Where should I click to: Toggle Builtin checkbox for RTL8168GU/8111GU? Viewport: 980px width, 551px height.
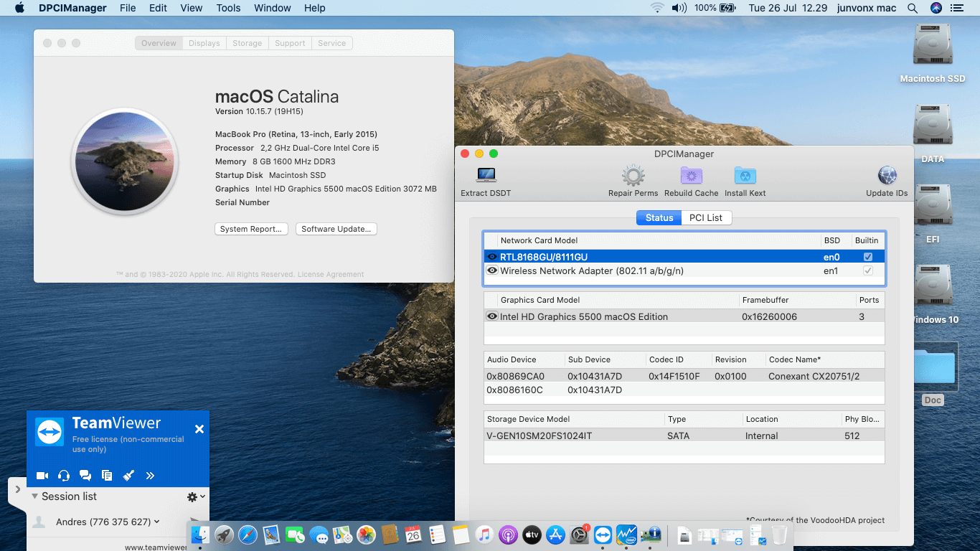868,257
